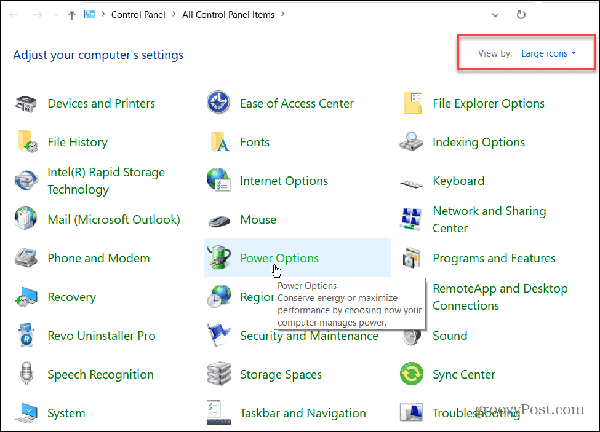Click the Revo Uninstaller Pro icon

26,335
